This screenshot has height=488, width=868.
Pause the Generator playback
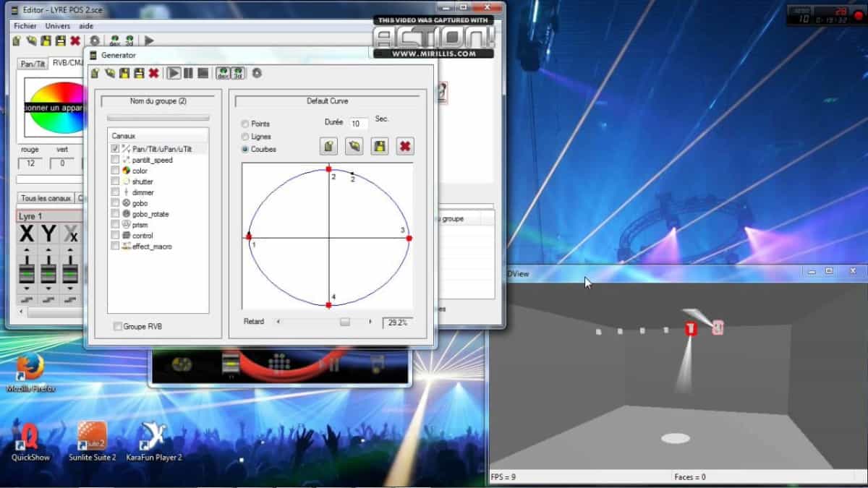pyautogui.click(x=187, y=73)
